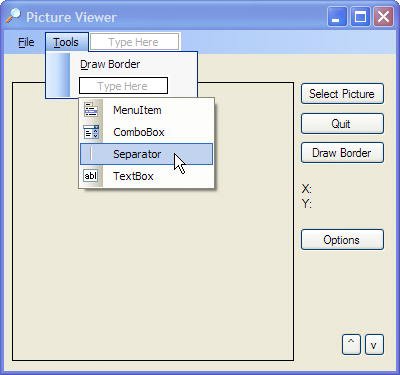This screenshot has height=375, width=400.
Task: Choose the MenuItem entry
Action: (x=147, y=110)
